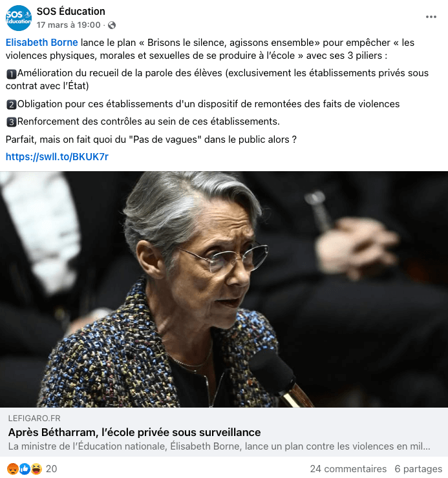Open the tagged Elisabeth Borne profile link

42,43
